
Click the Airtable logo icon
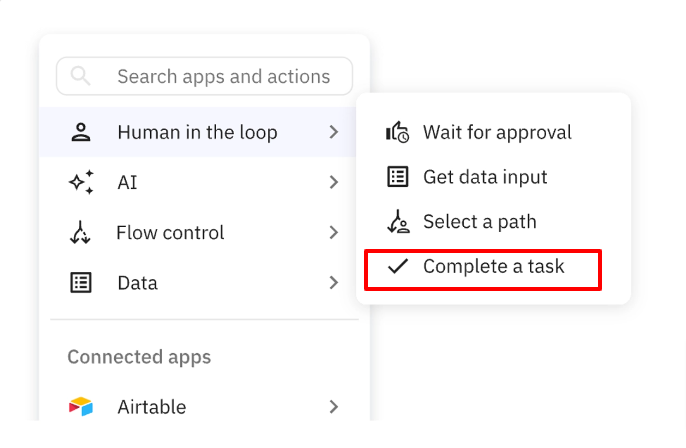pos(81,407)
